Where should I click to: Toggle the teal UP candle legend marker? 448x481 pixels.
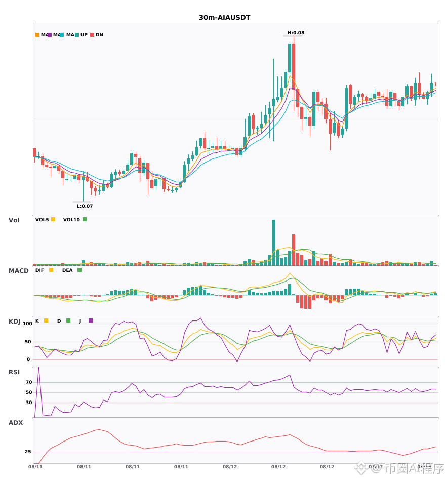pos(77,35)
